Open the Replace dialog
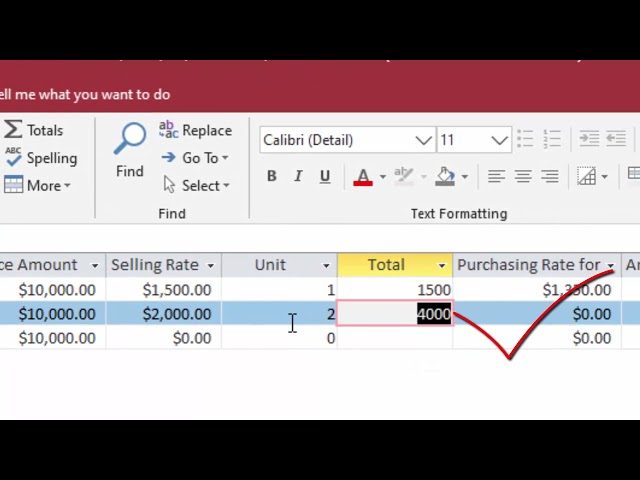Image resolution: width=640 pixels, height=480 pixels. pos(196,130)
